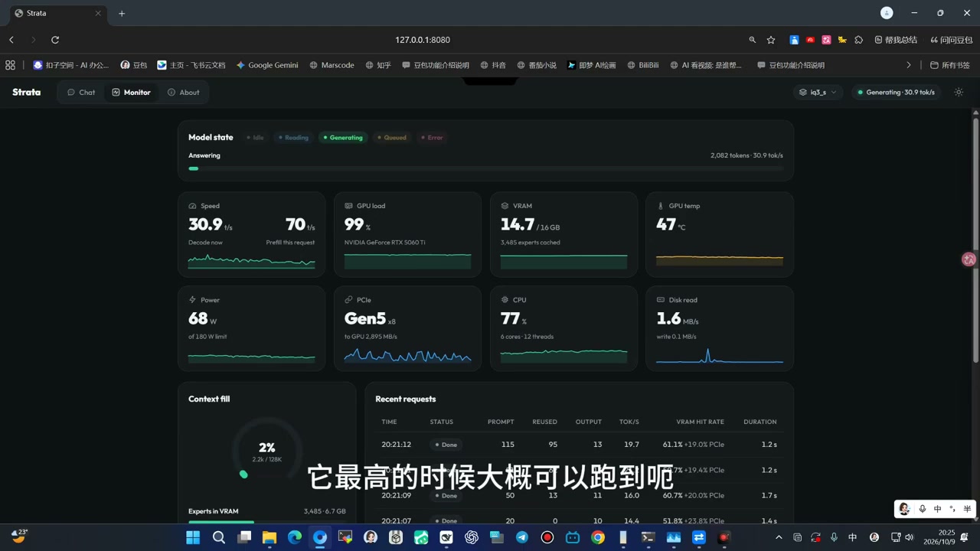The width and height of the screenshot is (980, 551).
Task: Open the Marscode bookmark
Action: point(332,65)
